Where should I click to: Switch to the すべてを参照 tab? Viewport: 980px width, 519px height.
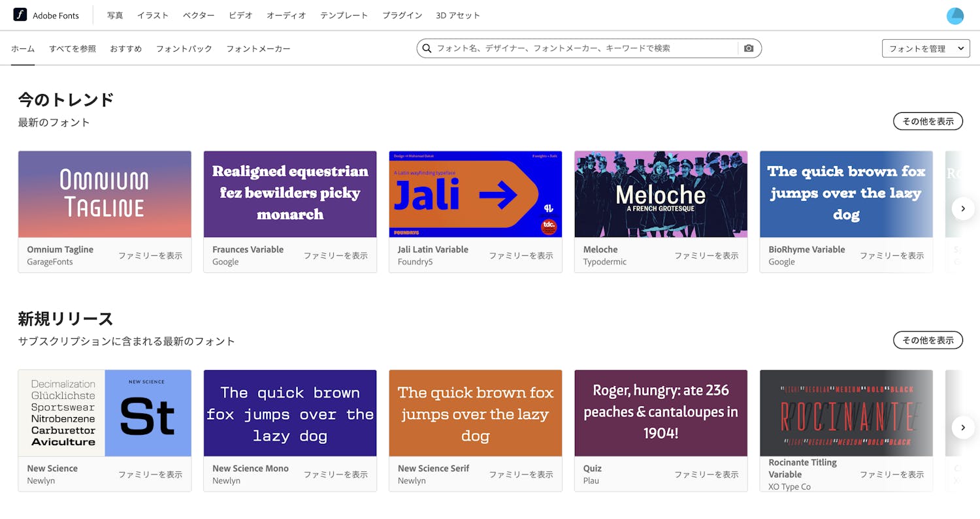click(x=73, y=49)
